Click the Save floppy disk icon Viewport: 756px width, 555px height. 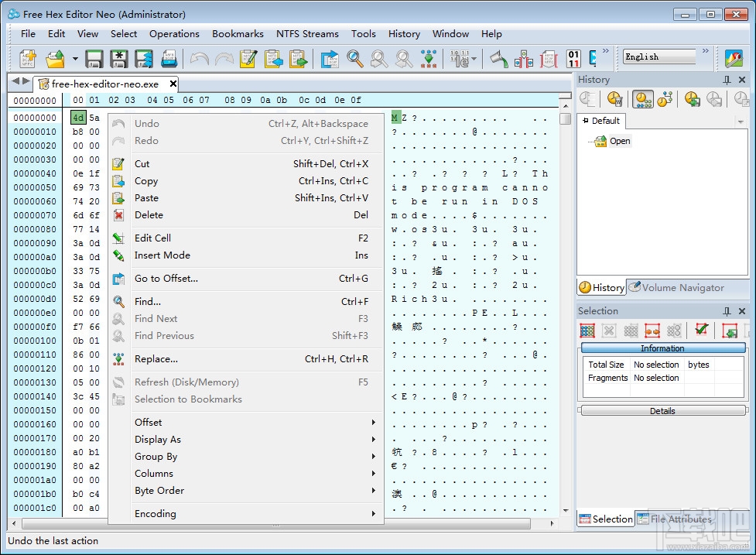(94, 59)
